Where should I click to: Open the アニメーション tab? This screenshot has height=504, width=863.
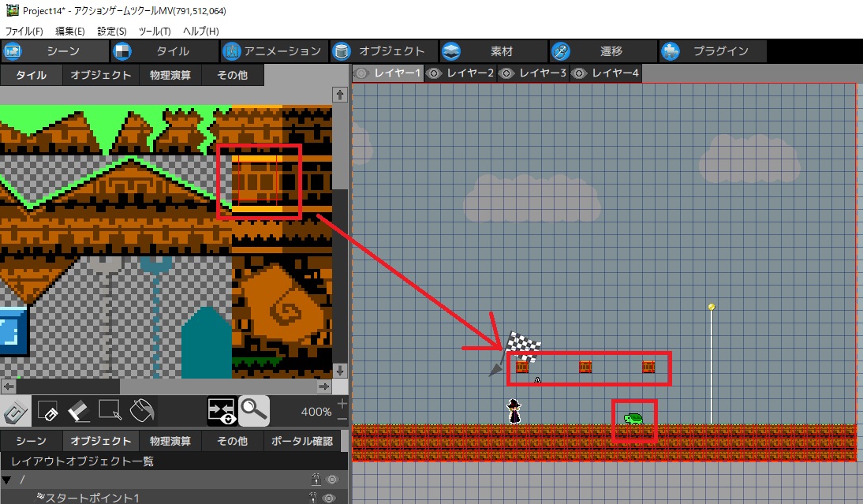pyautogui.click(x=274, y=51)
